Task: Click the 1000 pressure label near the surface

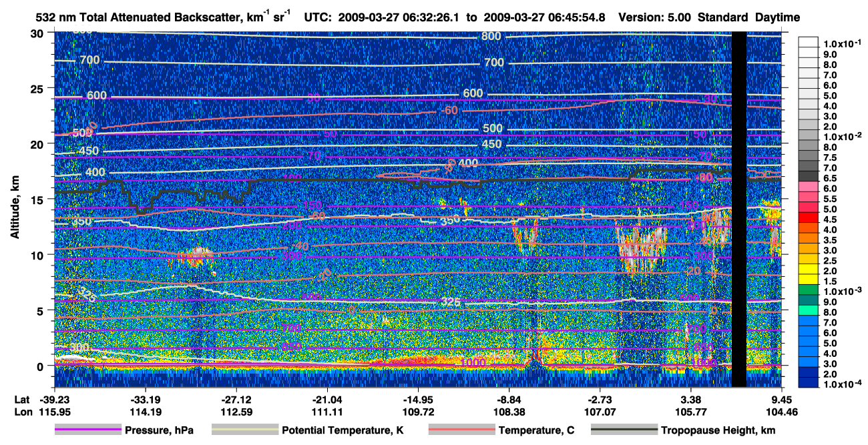Action: click(x=473, y=362)
